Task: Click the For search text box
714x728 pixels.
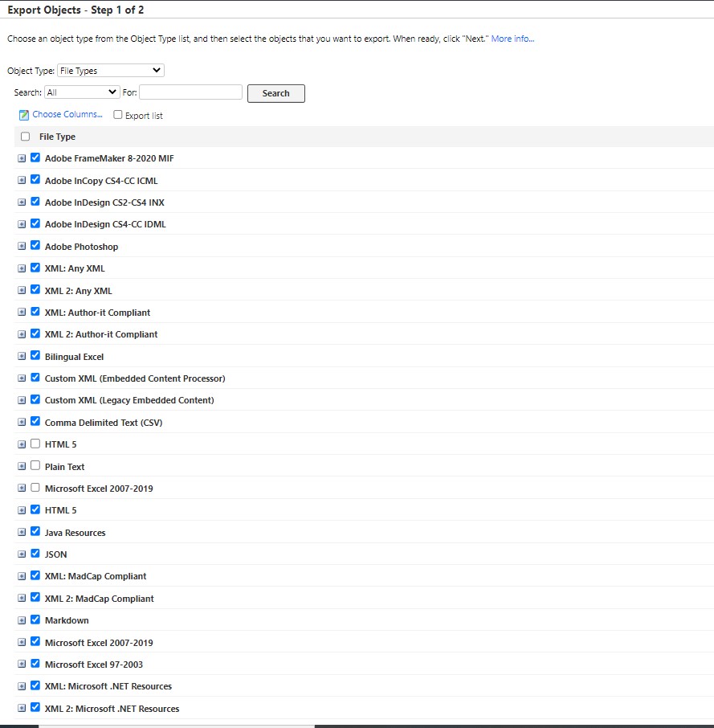Action: (190, 92)
